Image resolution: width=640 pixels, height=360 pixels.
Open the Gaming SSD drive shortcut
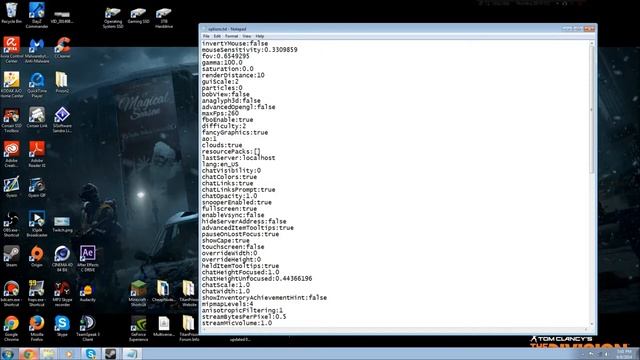point(138,16)
